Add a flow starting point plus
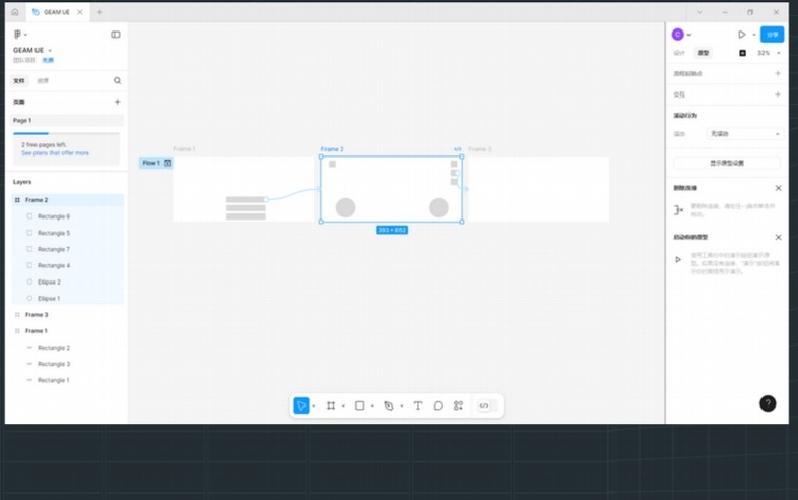Viewport: 798px width, 500px height. pyautogui.click(x=778, y=73)
